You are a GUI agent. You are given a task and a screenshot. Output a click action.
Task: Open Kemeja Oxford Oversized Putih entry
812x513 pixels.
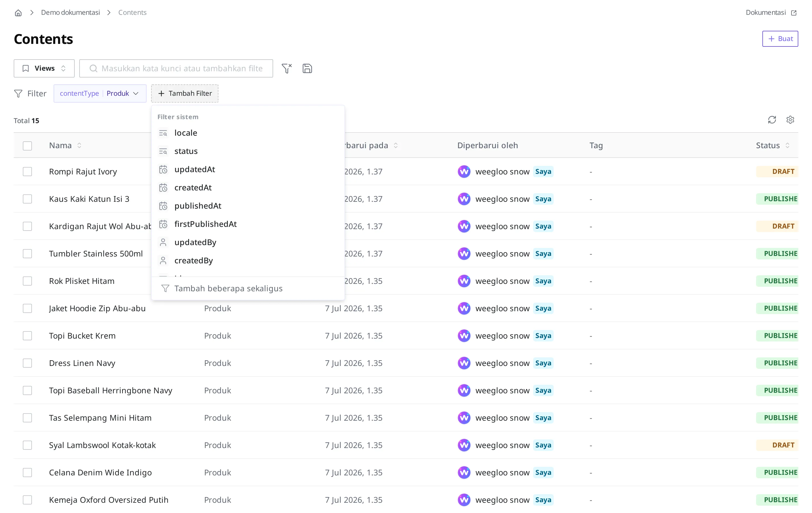(109, 500)
